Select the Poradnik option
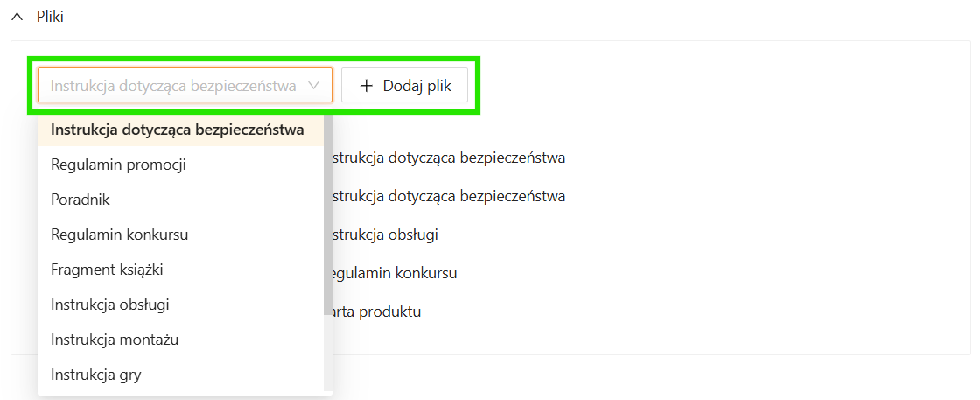The image size is (980, 400). [80, 200]
